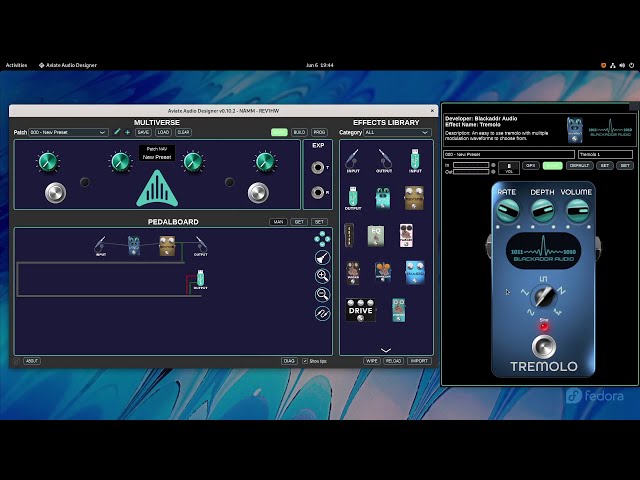Click the DEFAULT button in Tremolo window

tap(579, 166)
